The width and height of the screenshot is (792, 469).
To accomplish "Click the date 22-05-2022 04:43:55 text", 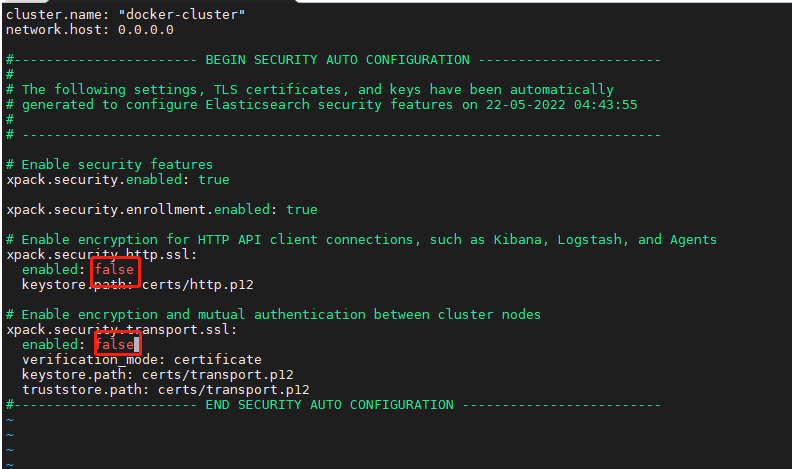I will tap(562, 105).
